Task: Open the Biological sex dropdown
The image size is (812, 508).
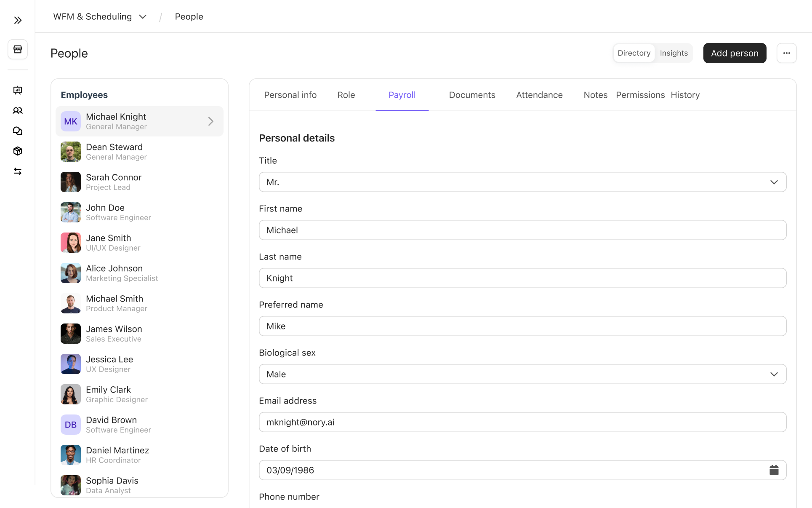Action: (522, 374)
